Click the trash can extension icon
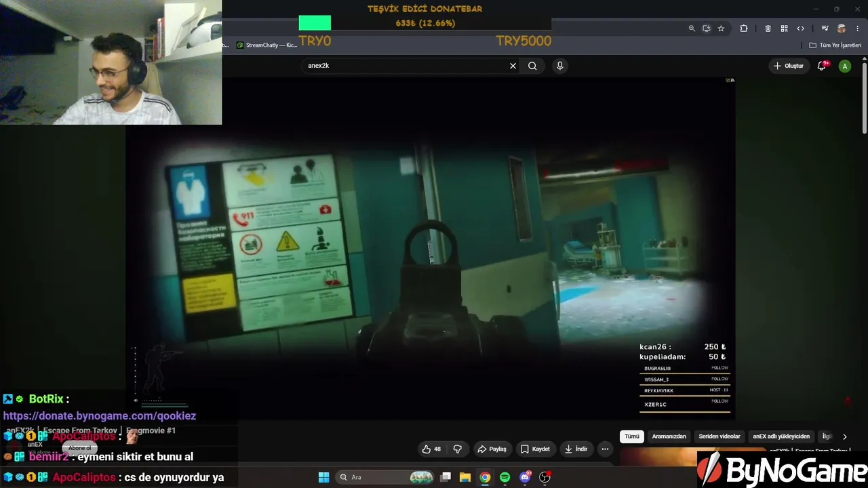 tap(768, 28)
